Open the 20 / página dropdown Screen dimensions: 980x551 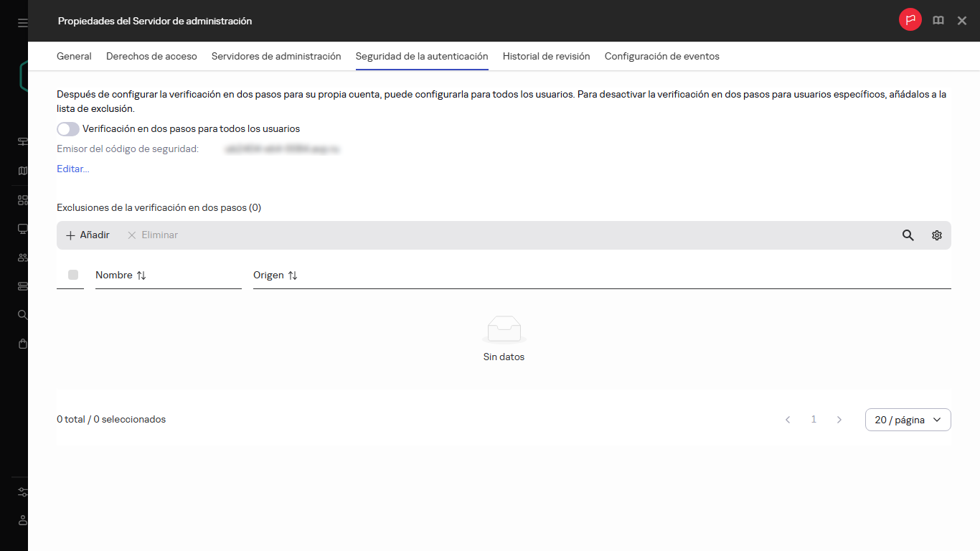coord(908,420)
